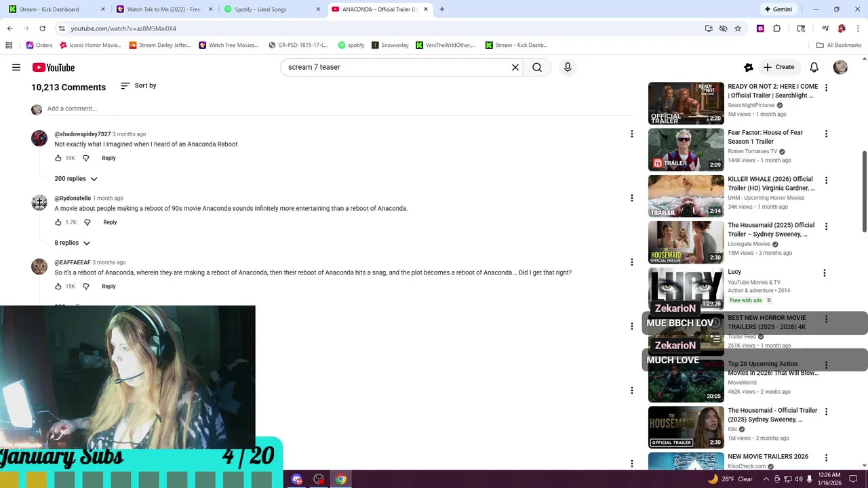The height and width of the screenshot is (488, 868).
Task: Dislike the @EAFFAEEAF comment
Action: coord(86,287)
